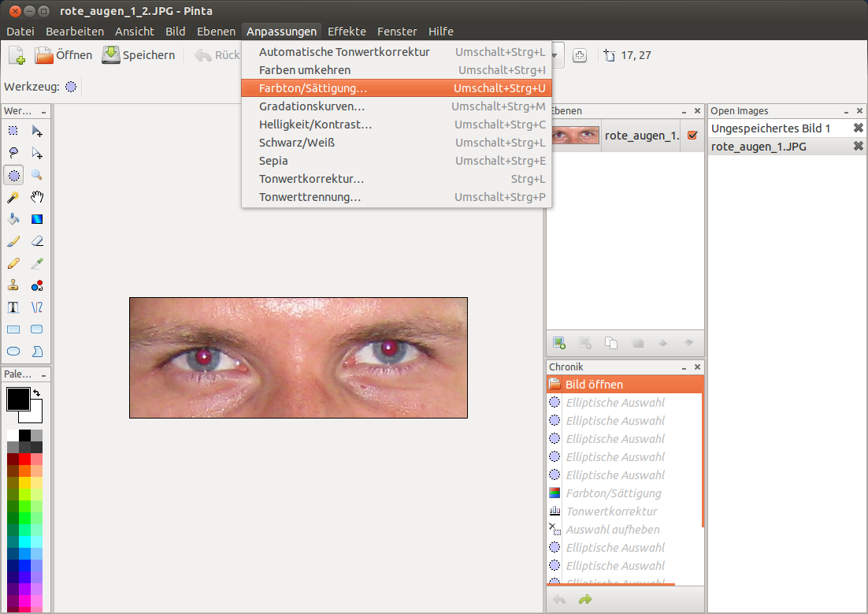
Task: Select Bild öffnen history entry
Action: (594, 385)
